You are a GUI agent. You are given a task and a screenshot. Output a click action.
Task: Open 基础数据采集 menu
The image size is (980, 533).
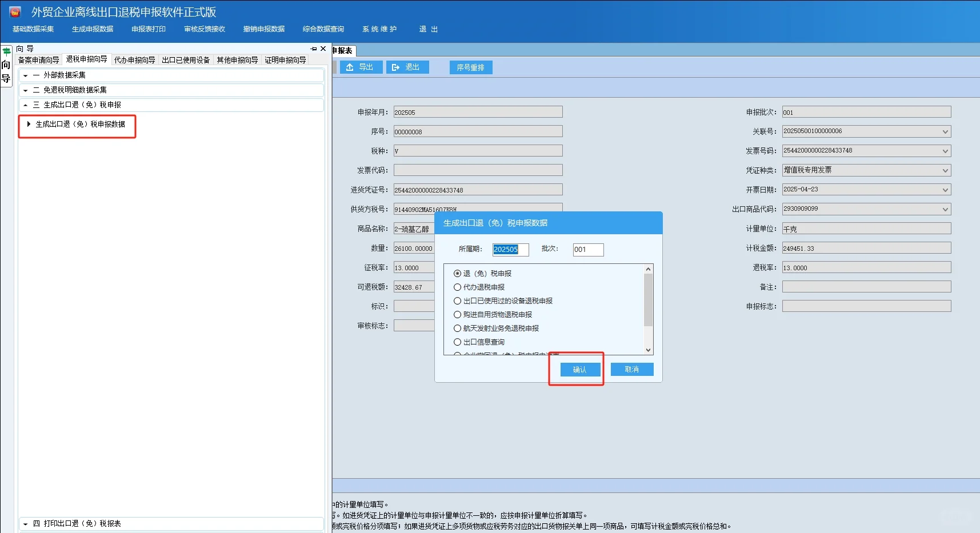pos(33,29)
